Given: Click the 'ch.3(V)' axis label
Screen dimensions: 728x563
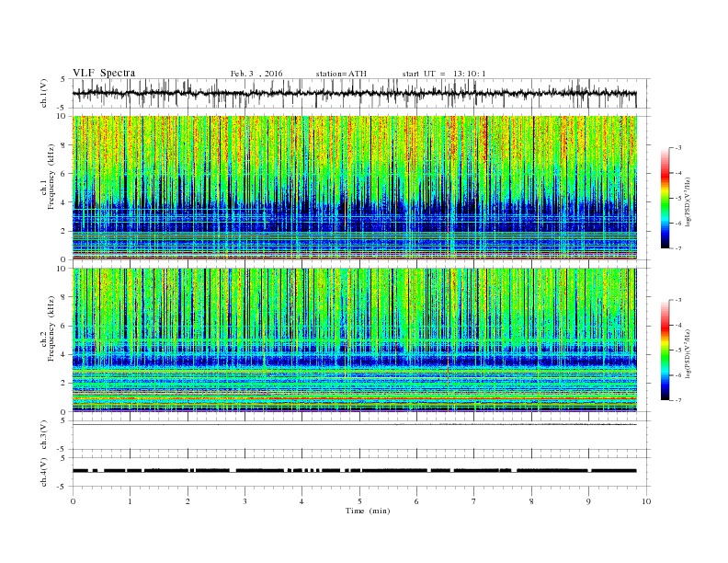Looking at the screenshot, I should (x=44, y=435).
